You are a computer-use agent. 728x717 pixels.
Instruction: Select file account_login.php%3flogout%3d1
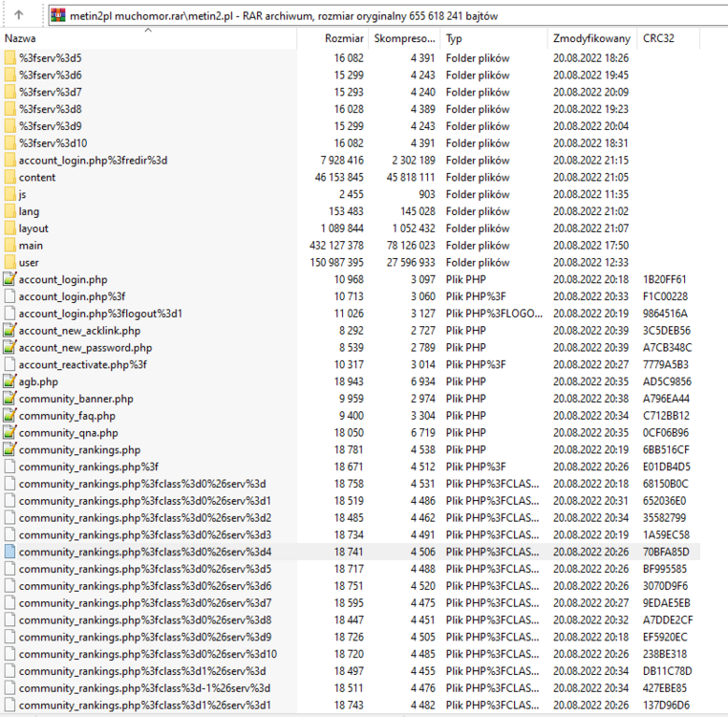[100, 314]
